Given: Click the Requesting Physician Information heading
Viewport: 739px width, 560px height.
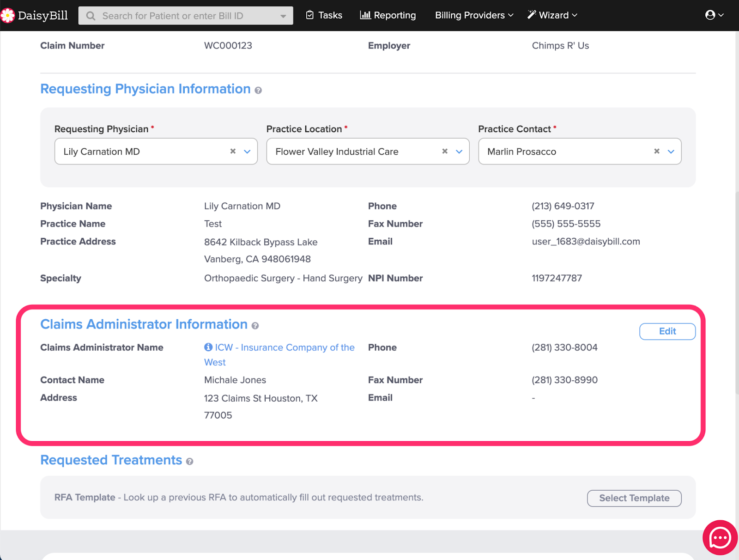Looking at the screenshot, I should click(x=145, y=89).
